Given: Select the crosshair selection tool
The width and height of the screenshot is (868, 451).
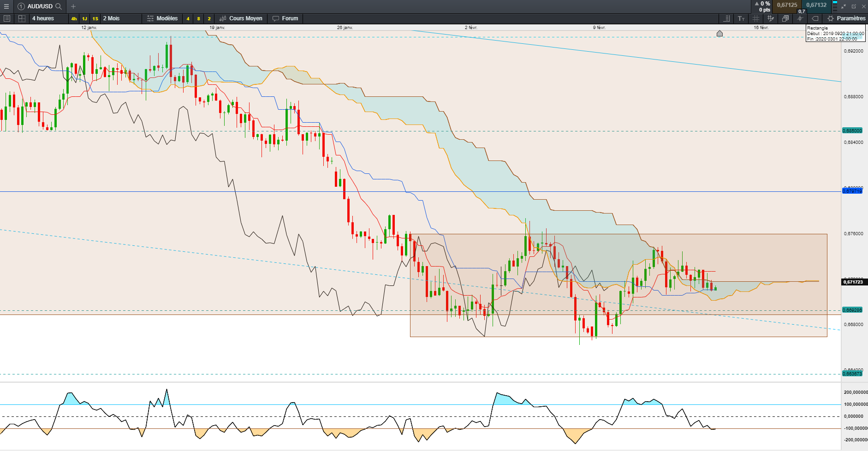Looking at the screenshot, I should (x=756, y=18).
